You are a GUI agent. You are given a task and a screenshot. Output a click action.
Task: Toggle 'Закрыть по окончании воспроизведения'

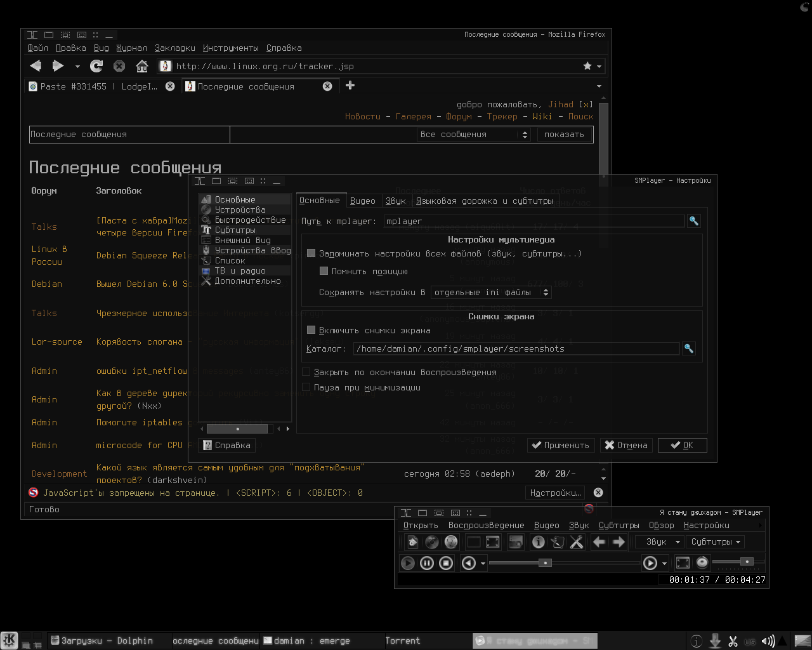click(x=306, y=372)
